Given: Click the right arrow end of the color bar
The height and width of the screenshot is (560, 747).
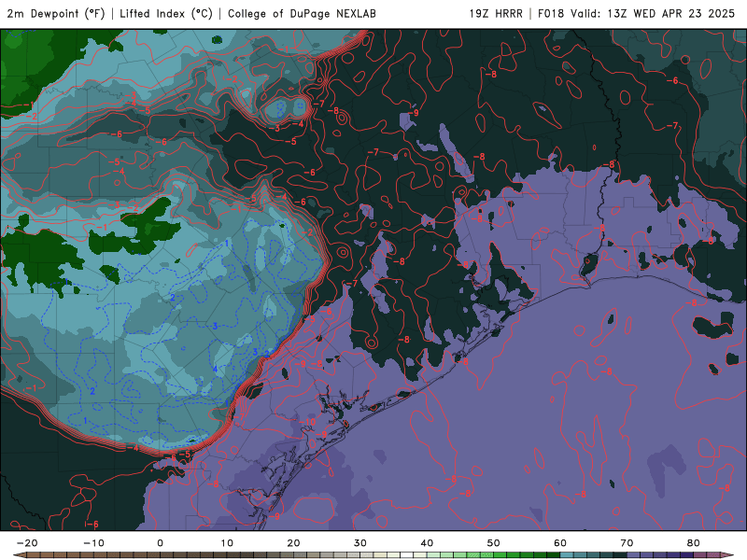Looking at the screenshot, I should tap(727, 555).
